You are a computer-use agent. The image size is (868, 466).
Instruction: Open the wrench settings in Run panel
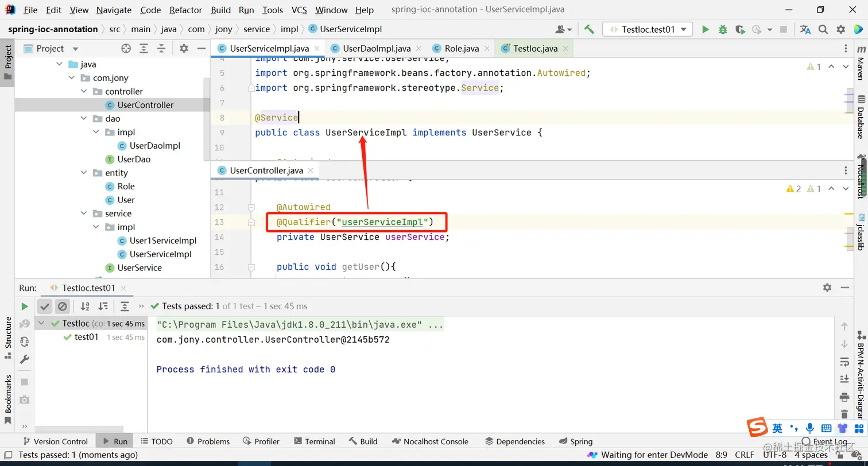25,359
